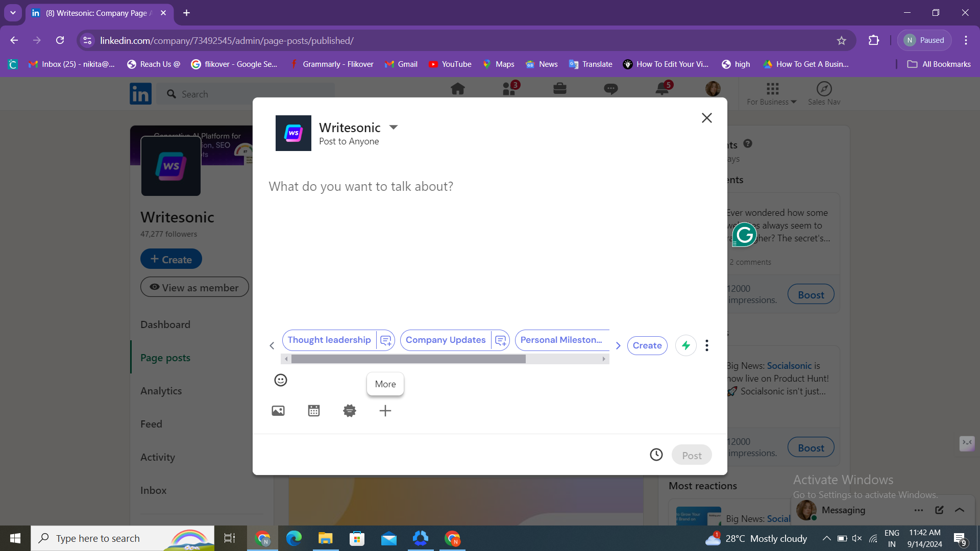
Task: Open Microsoft Store from taskbar
Action: point(357,538)
